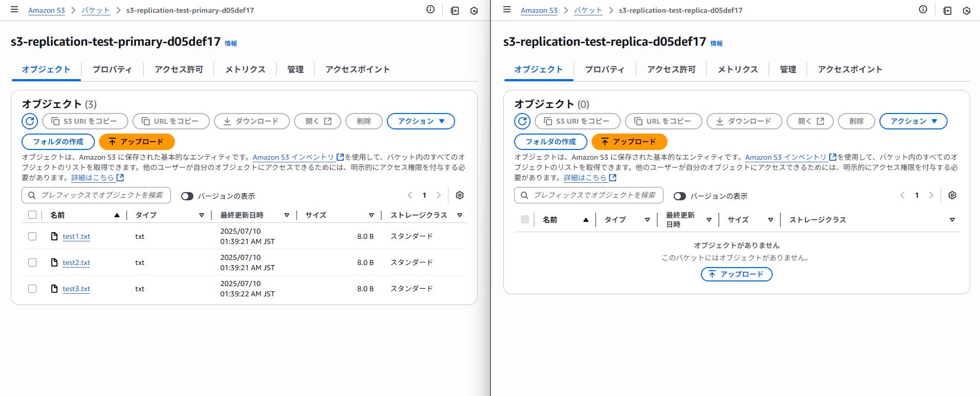980x396 pixels.
Task: Switch to アクセス許可 tab in primary bucket
Action: (x=179, y=69)
